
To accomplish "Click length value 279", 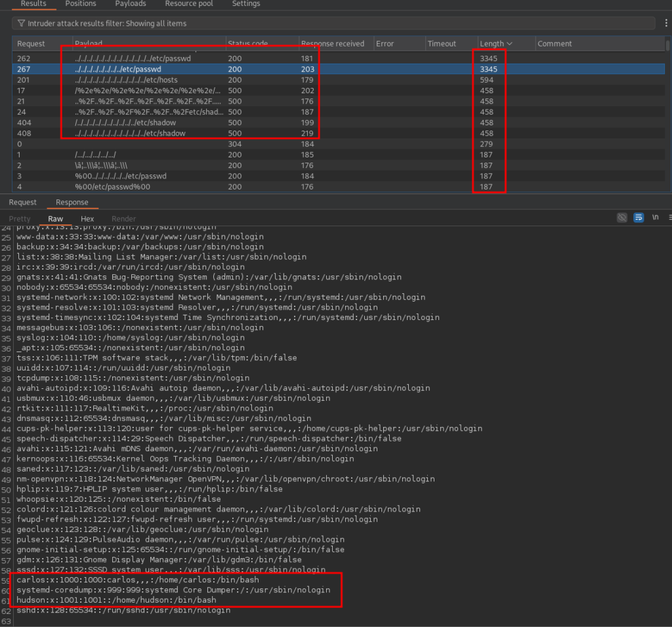I will (x=486, y=144).
